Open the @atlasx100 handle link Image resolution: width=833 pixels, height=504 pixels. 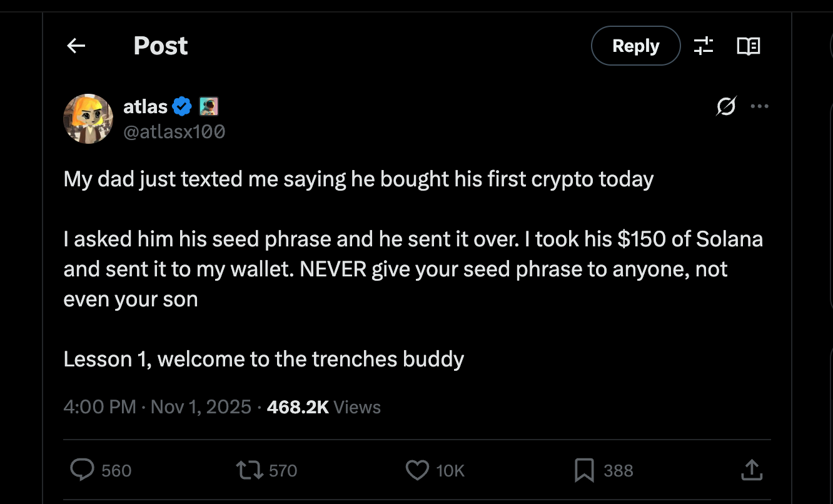point(174,131)
